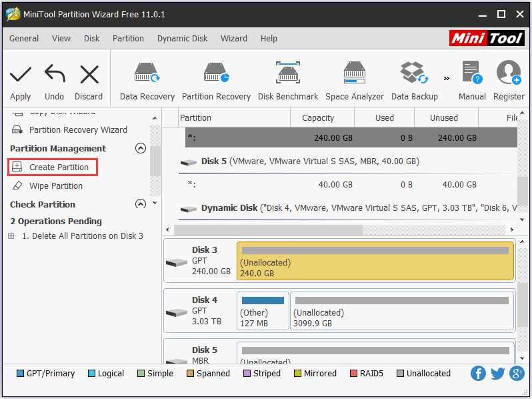Select Disk 4 GPT 3.03 TB label
Screen dimensions: 532x399
pos(206,311)
